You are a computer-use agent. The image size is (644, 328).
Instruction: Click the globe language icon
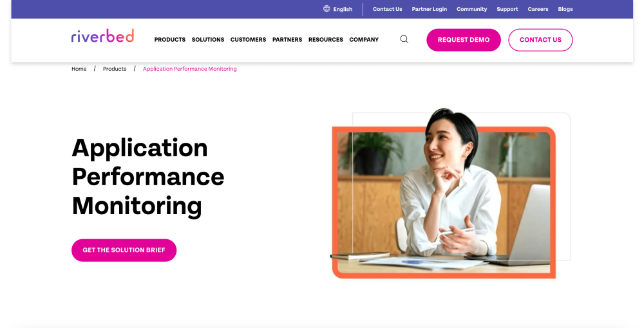(327, 8)
